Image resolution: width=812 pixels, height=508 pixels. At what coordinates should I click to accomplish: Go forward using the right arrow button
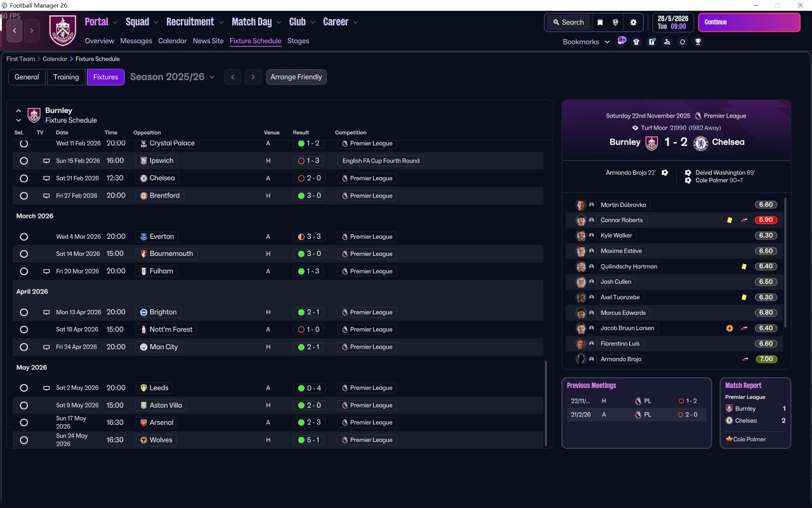(x=32, y=30)
